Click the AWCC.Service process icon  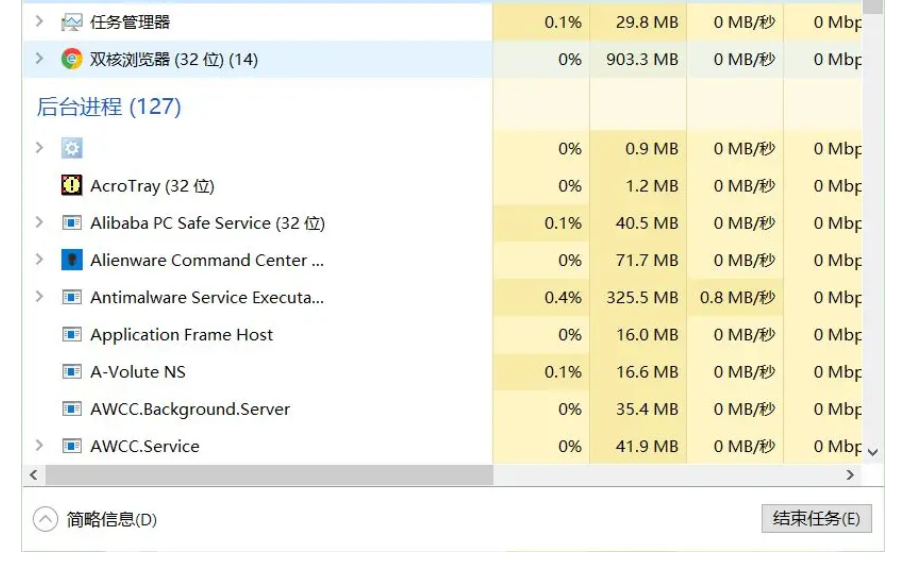pos(71,446)
